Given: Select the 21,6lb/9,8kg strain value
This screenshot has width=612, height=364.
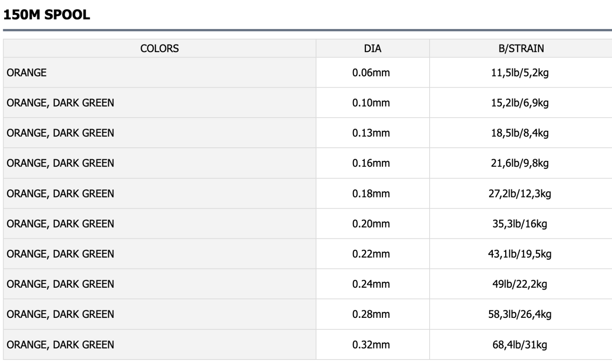Looking at the screenshot, I should (x=520, y=163).
